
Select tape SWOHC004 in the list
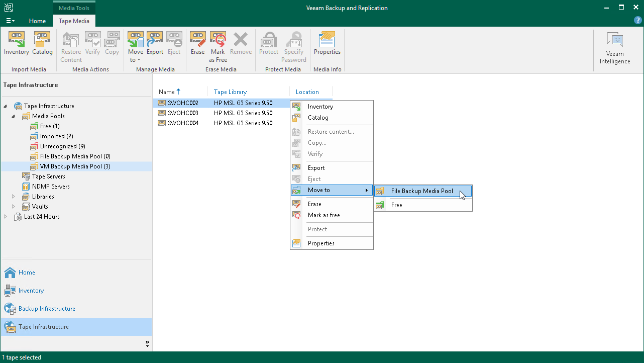click(183, 123)
